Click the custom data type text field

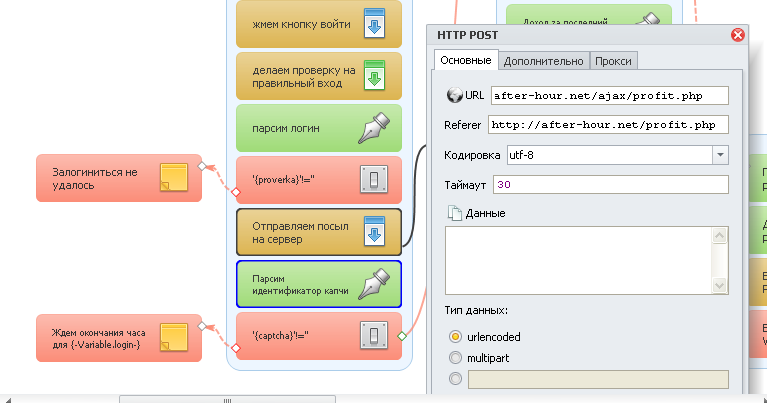click(598, 380)
